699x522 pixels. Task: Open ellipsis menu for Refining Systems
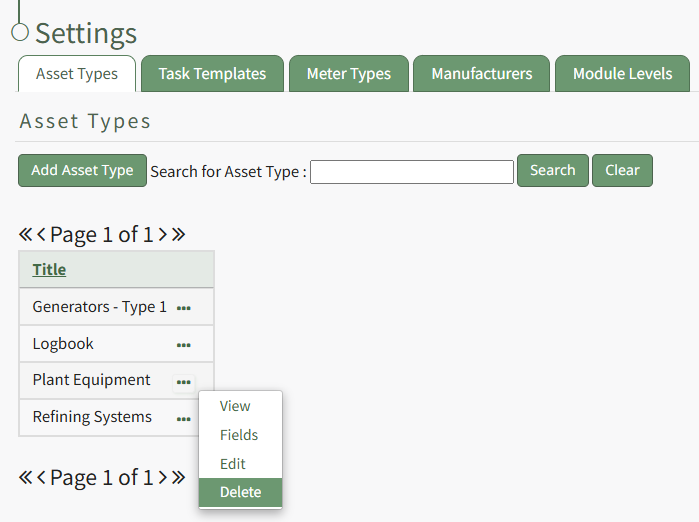coord(183,419)
